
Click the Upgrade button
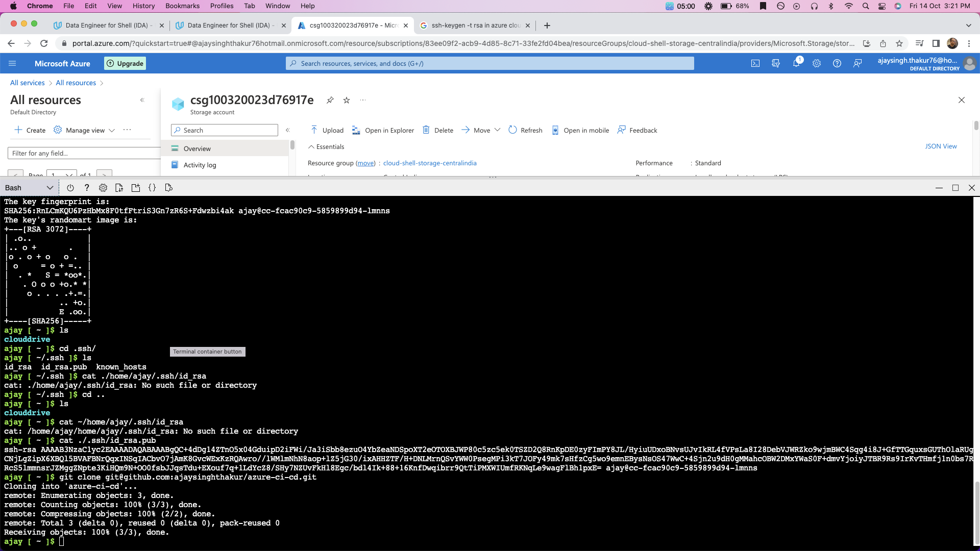(x=125, y=63)
